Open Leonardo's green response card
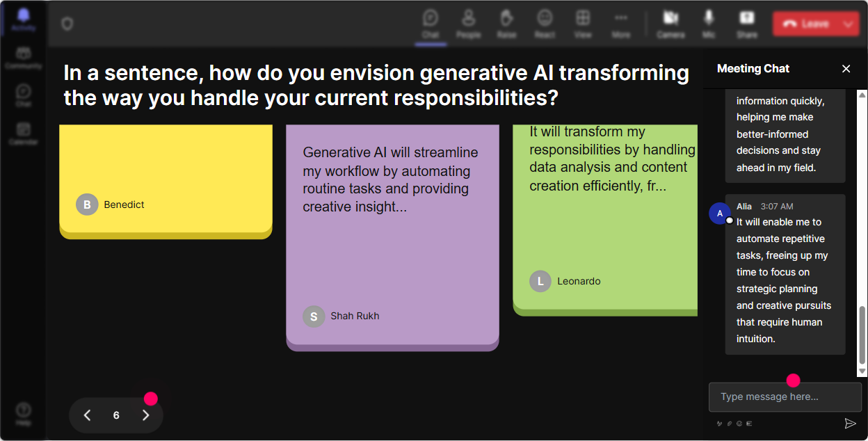Viewport: 868px width, 441px height. 605,220
